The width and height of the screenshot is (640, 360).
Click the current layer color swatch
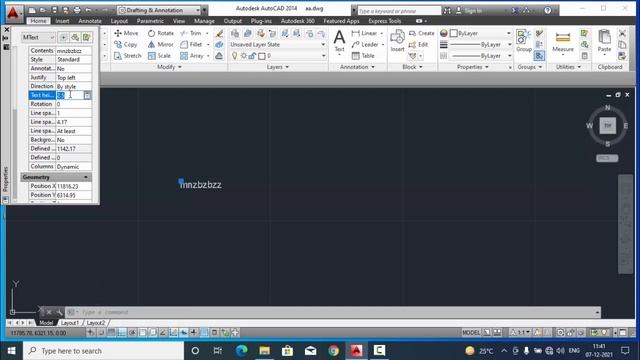coord(262,56)
